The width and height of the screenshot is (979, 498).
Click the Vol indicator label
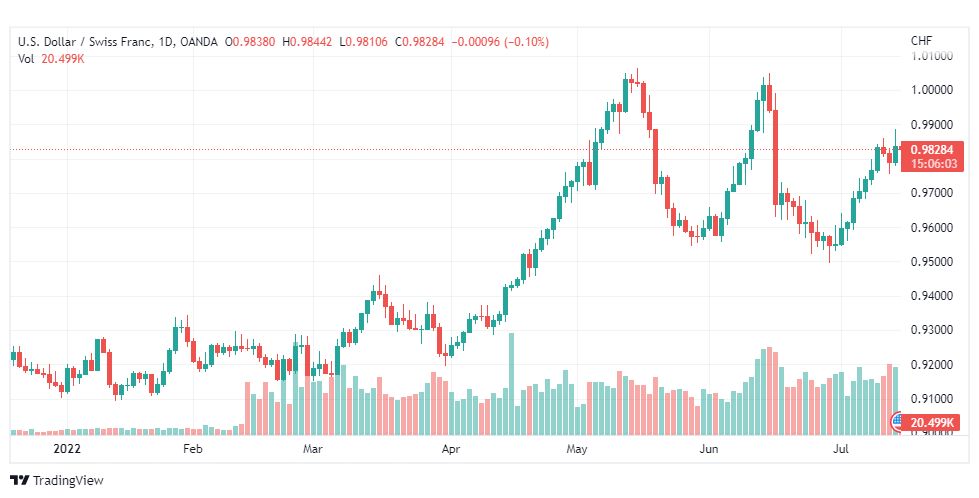pos(26,59)
